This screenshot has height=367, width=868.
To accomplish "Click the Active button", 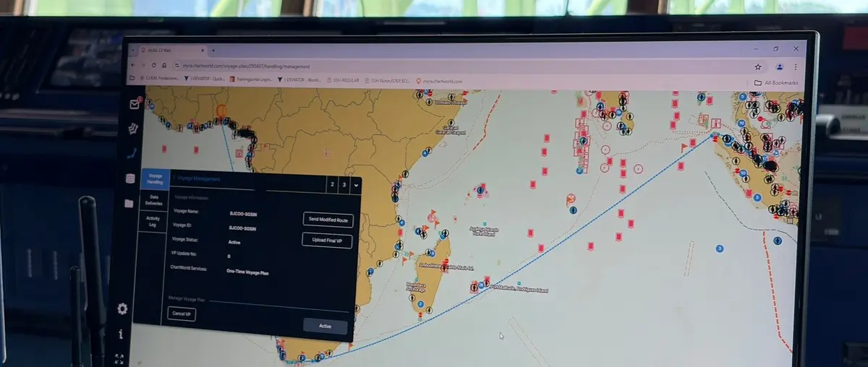I will pos(325,326).
